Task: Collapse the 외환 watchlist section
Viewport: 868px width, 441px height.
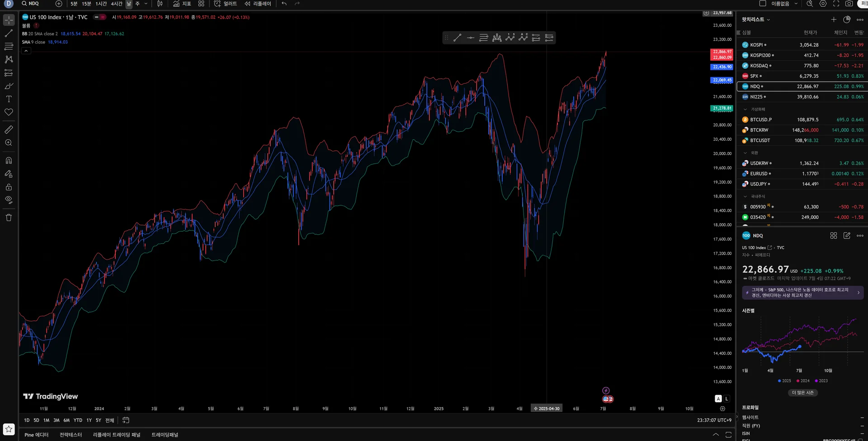Action: pos(745,153)
